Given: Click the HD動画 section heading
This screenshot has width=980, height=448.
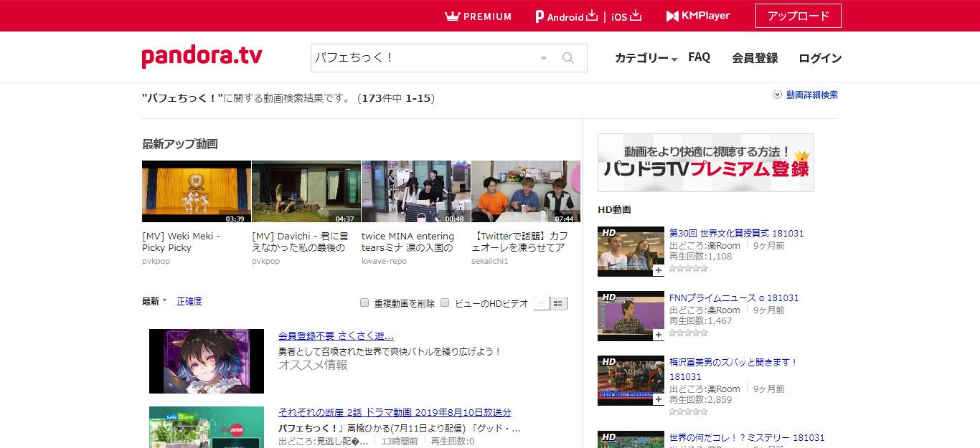Looking at the screenshot, I should coord(614,209).
